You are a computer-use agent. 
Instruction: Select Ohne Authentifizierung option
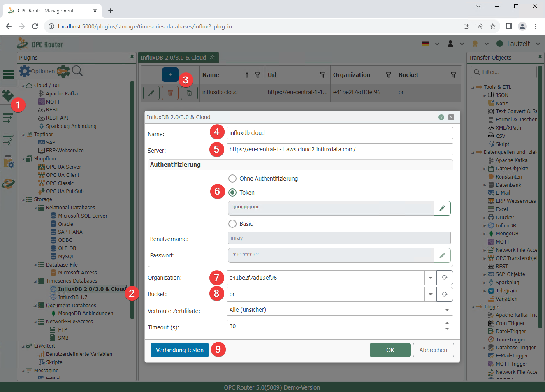[x=232, y=179]
